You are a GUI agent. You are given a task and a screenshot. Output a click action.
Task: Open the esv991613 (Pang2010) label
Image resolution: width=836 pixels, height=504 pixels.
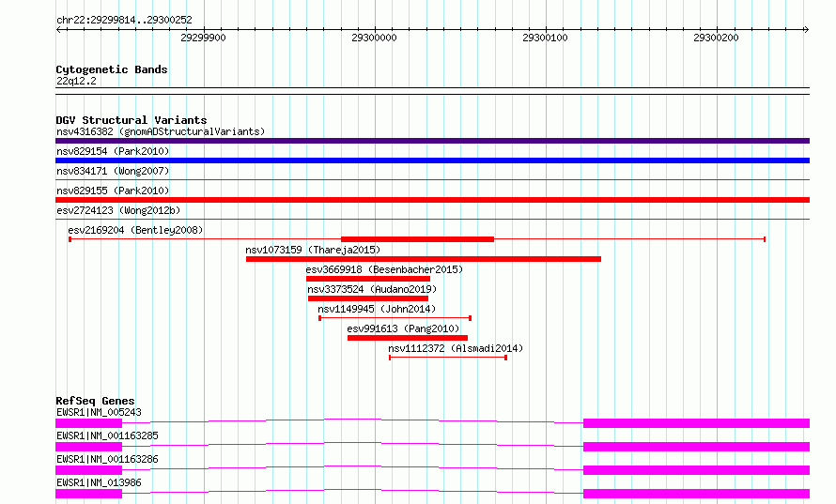(x=403, y=328)
